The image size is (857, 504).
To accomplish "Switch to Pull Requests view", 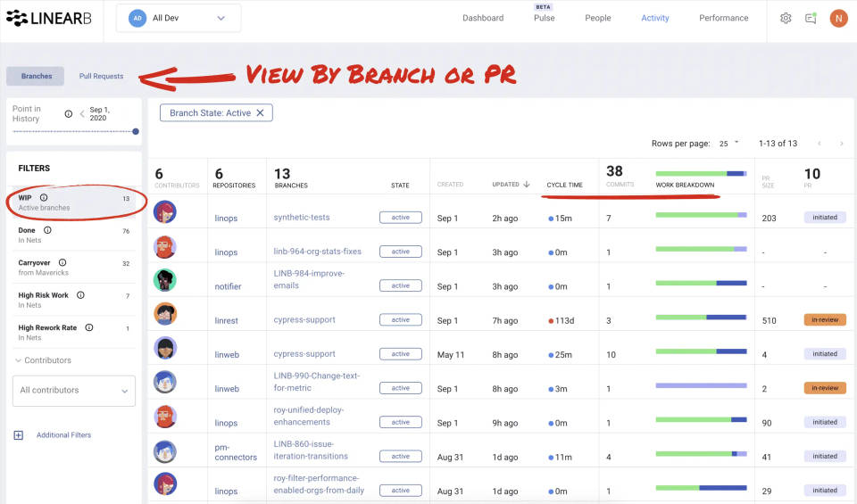I will (x=101, y=77).
